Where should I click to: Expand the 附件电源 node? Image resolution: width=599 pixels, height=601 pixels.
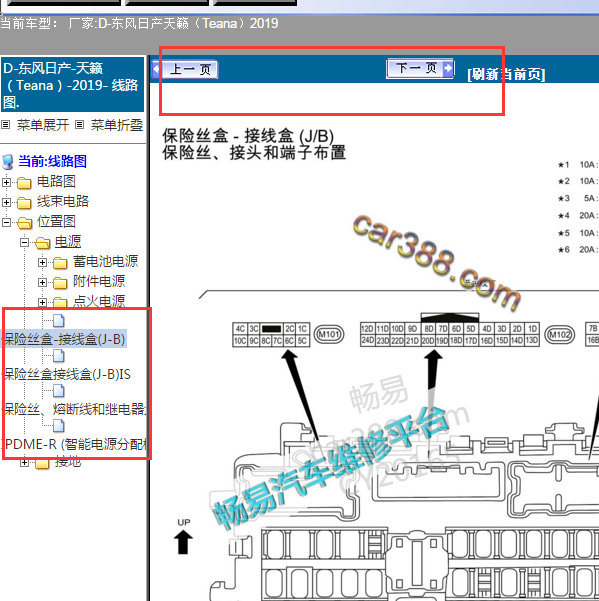tap(42, 282)
